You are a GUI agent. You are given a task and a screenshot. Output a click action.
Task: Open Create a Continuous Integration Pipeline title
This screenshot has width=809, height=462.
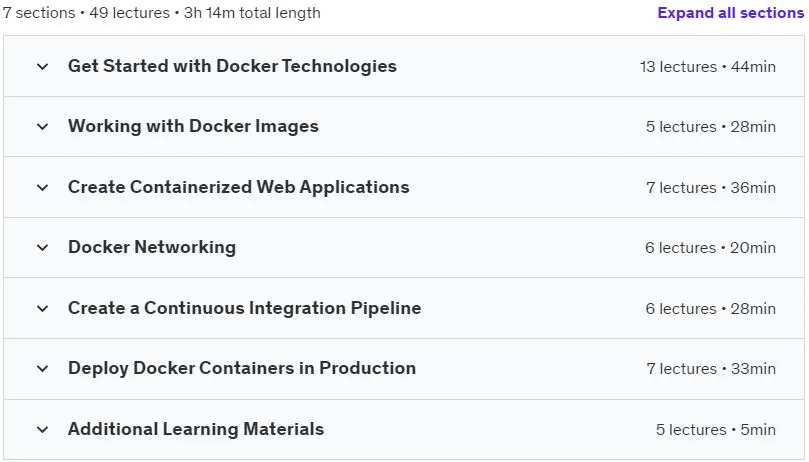tap(245, 308)
